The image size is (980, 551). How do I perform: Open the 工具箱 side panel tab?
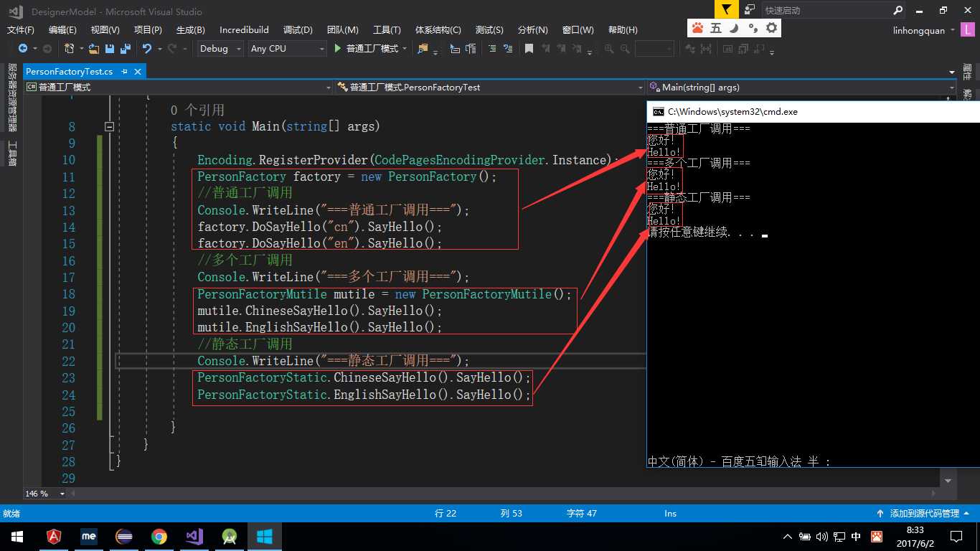(12, 153)
